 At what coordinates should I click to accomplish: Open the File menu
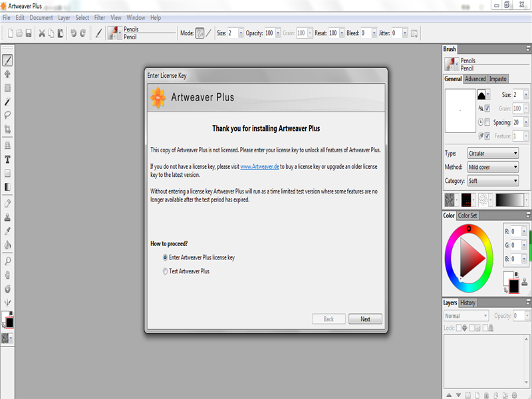7,18
